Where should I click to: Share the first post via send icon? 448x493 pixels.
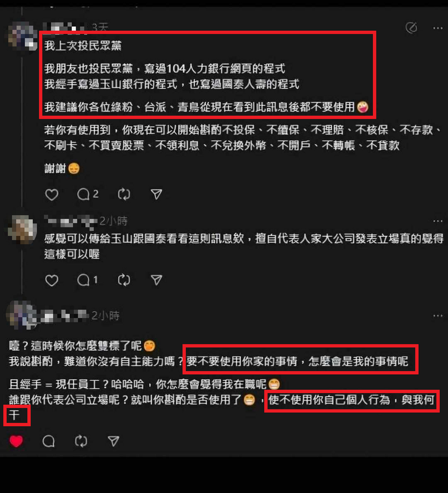pyautogui.click(x=156, y=194)
